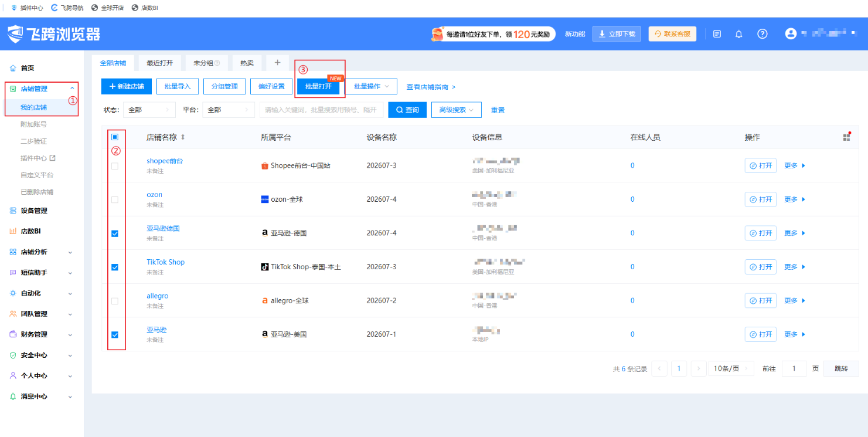The width and height of the screenshot is (868, 437).
Task: Click the 批量打开 button
Action: 318,86
